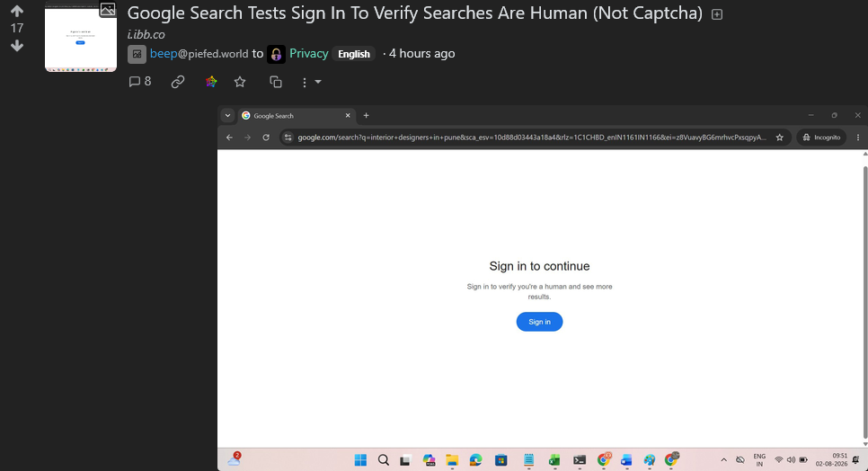
Task: Open the post's screenshot thumbnail
Action: pos(80,37)
